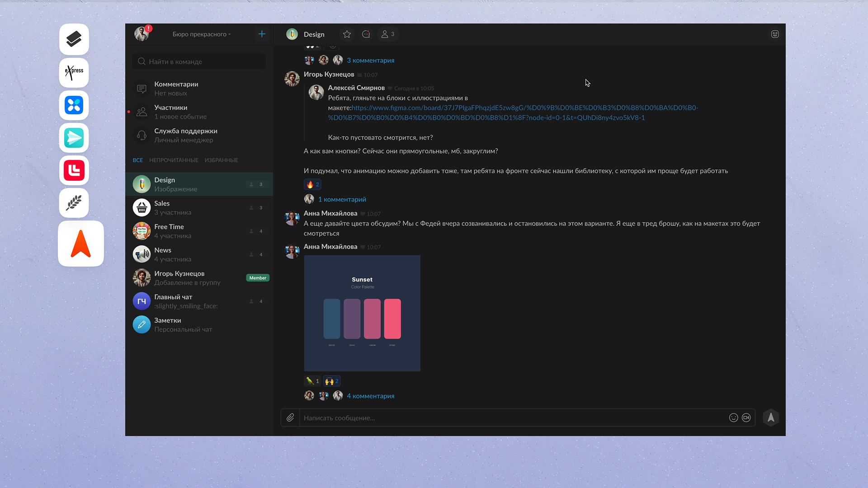Viewport: 868px width, 488px height.
Task: Expand the Бюро прекрасного team dropdown
Action: click(x=201, y=34)
